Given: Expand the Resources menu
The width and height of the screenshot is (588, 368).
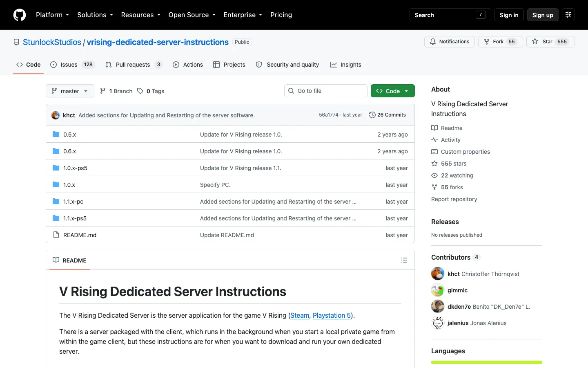Looking at the screenshot, I should (140, 15).
